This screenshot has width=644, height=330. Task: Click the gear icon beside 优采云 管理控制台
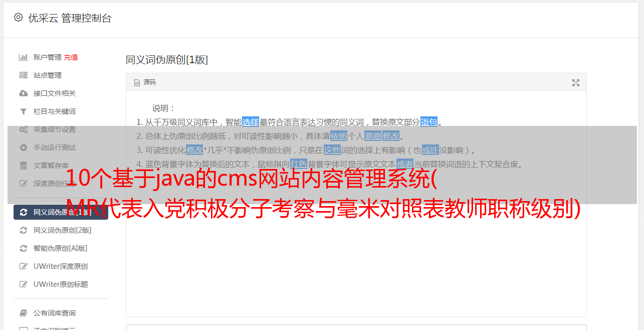pyautogui.click(x=19, y=18)
